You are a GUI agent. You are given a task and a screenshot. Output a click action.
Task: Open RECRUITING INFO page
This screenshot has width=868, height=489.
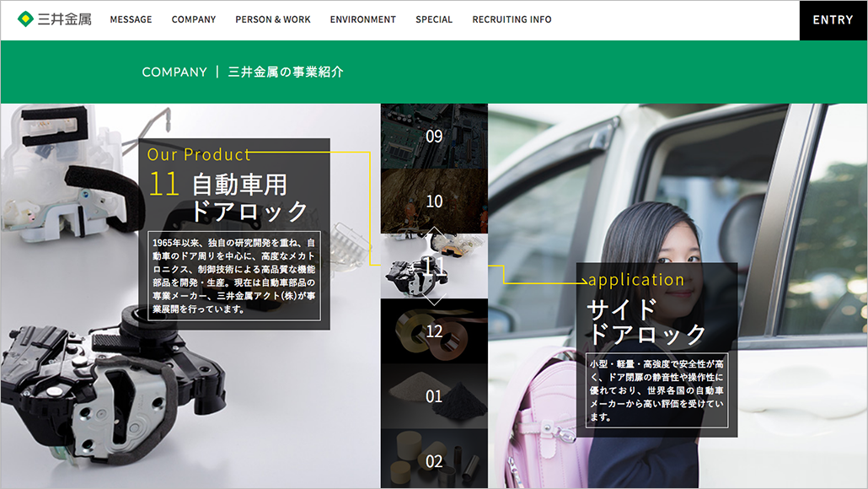coord(512,19)
